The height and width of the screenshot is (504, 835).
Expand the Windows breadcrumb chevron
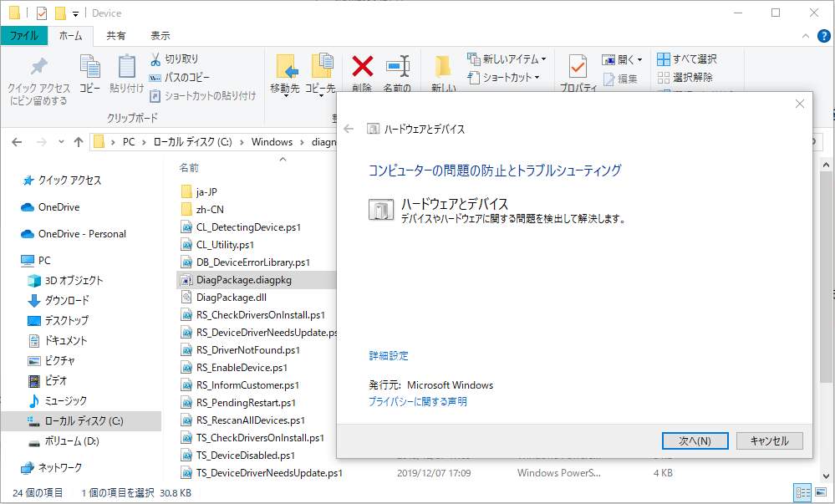point(302,142)
